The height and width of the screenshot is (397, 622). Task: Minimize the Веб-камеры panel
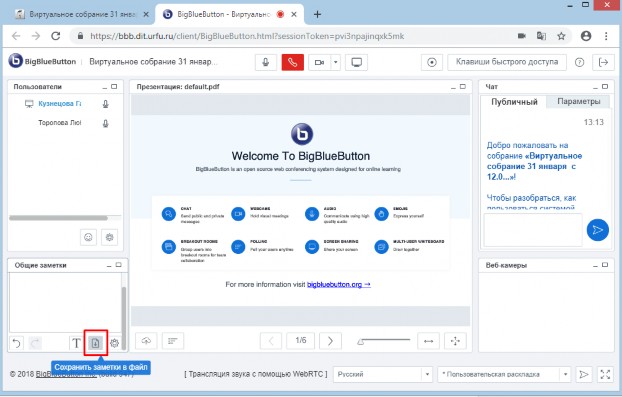(x=595, y=266)
